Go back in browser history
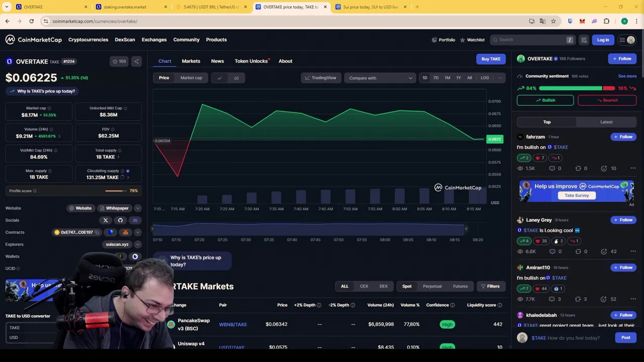This screenshot has width=644, height=362. pos(7,21)
